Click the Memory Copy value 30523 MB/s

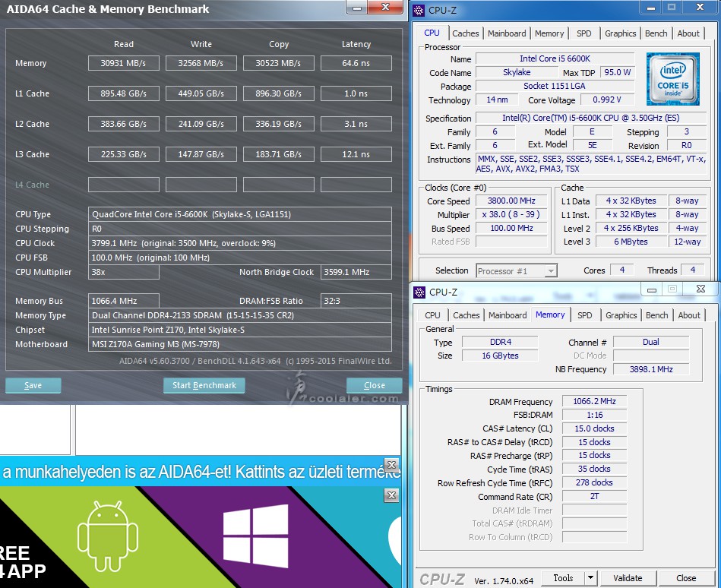click(x=278, y=63)
